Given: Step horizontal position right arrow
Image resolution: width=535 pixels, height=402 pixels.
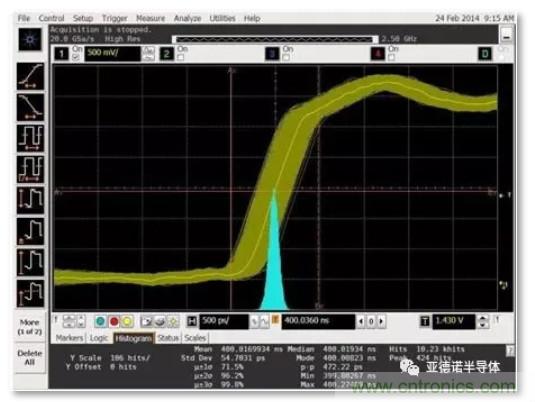Looking at the screenshot, I should tap(381, 321).
